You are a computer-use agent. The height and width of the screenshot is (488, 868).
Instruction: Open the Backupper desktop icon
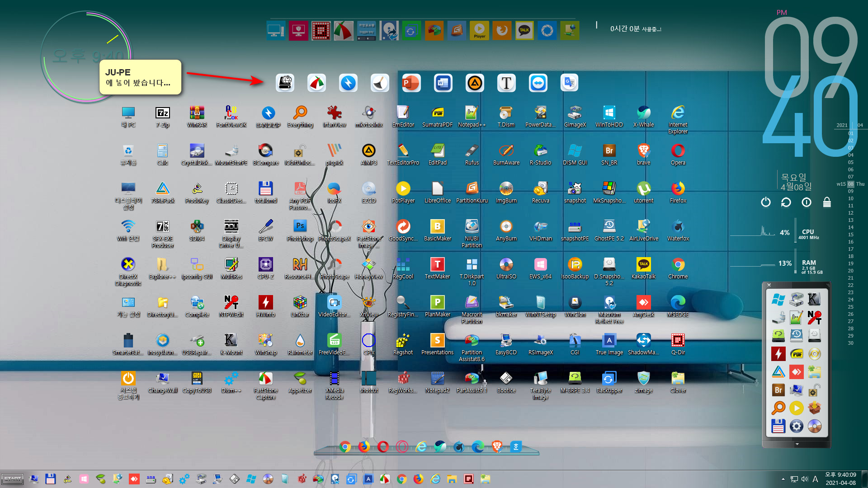(x=609, y=382)
